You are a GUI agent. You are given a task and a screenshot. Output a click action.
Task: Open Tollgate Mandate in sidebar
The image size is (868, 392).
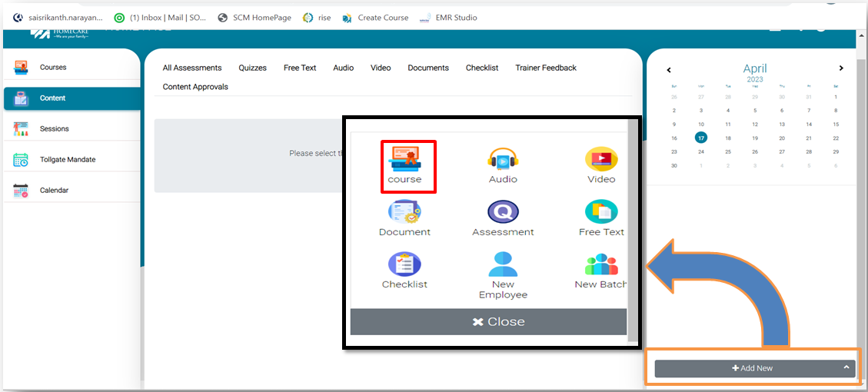(x=68, y=160)
